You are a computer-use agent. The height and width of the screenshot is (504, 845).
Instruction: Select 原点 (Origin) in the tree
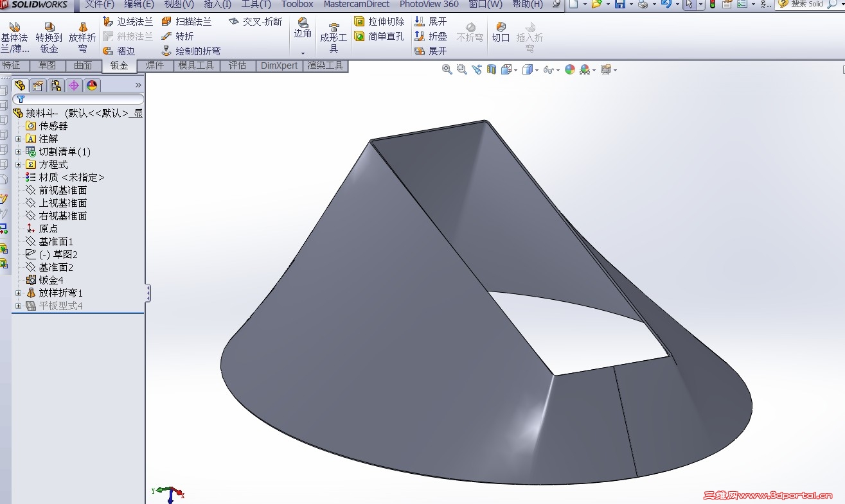pyautogui.click(x=48, y=229)
